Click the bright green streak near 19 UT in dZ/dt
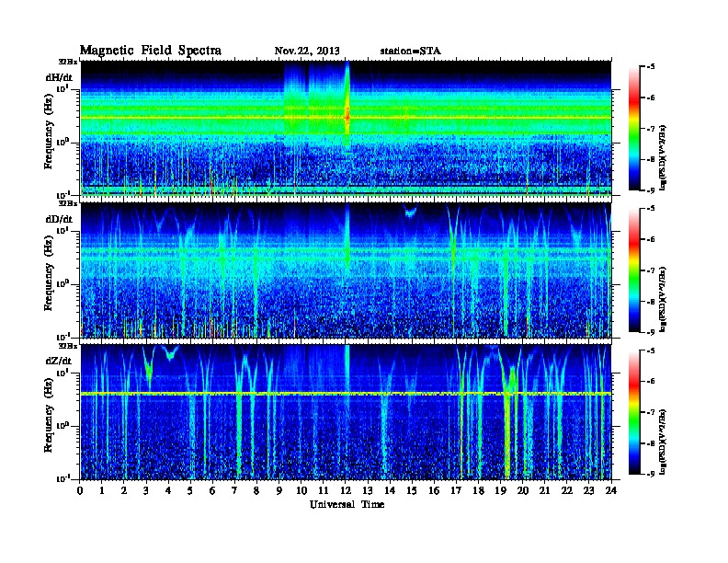The width and height of the screenshot is (728, 563). click(507, 432)
